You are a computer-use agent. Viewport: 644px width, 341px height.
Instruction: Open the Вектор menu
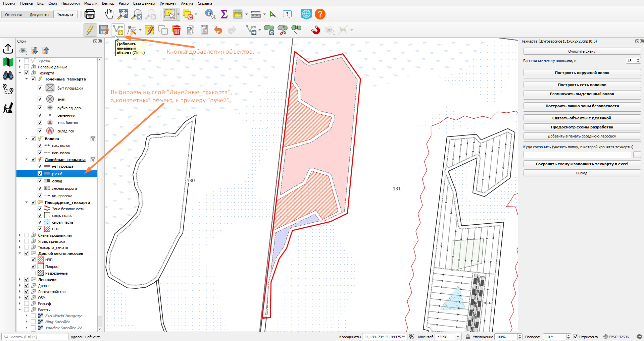click(108, 3)
